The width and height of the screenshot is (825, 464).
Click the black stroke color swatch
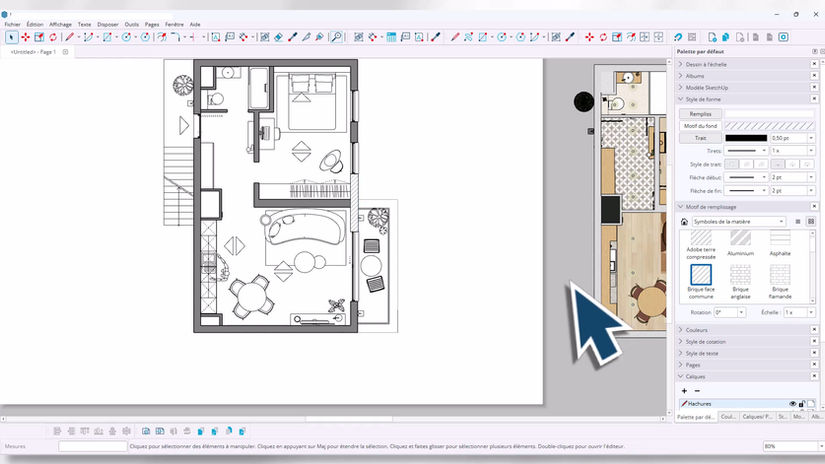coord(746,138)
